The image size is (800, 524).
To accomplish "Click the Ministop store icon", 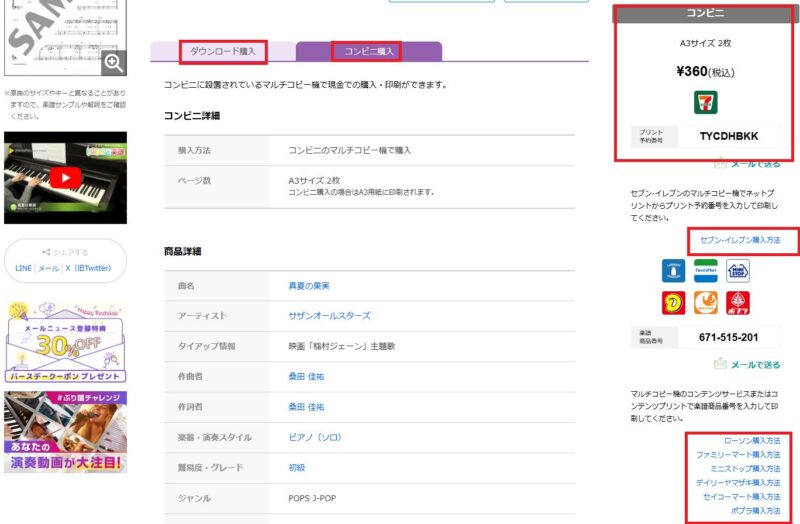I will tap(737, 270).
